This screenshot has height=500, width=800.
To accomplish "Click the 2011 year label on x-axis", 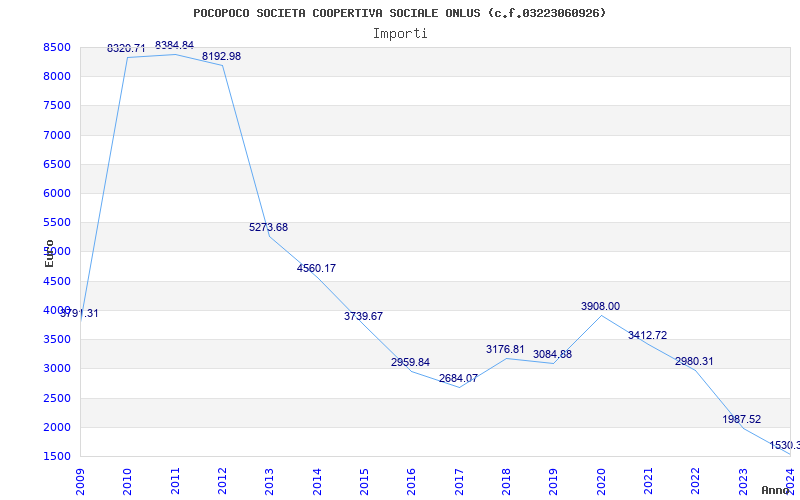I will [175, 482].
